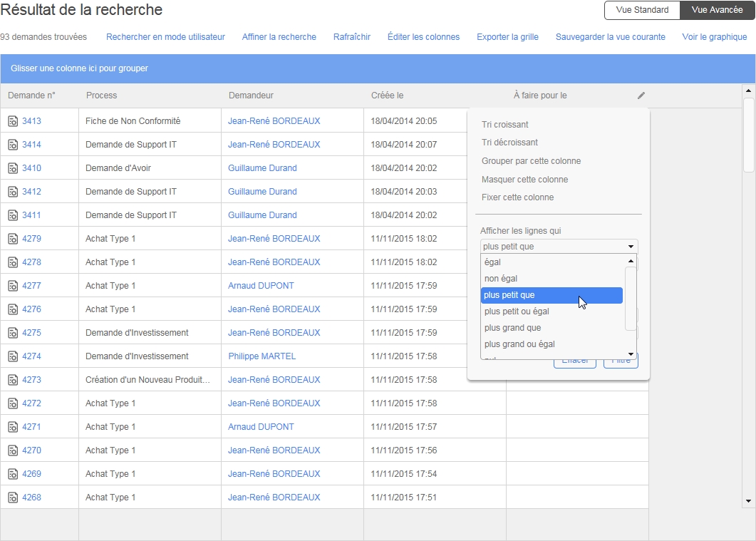Open 'Voir le graphique' link
756x541 pixels.
714,37
